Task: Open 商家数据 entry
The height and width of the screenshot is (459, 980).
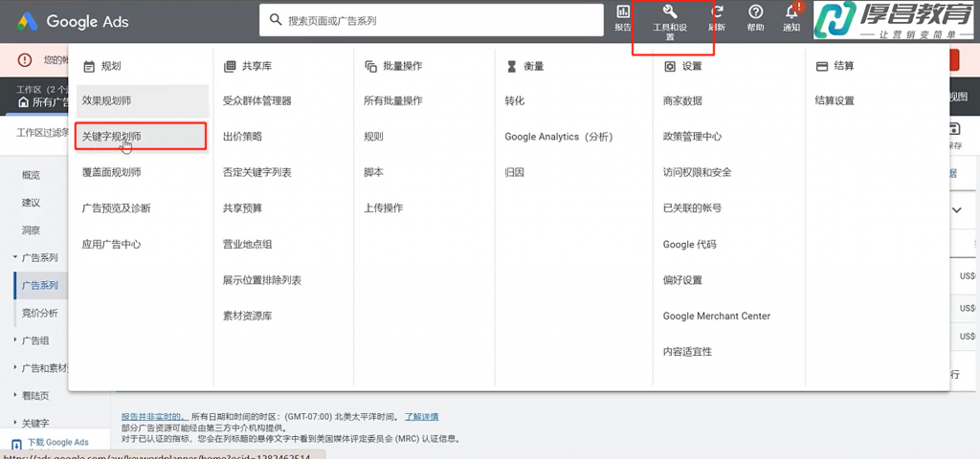Action: point(682,100)
